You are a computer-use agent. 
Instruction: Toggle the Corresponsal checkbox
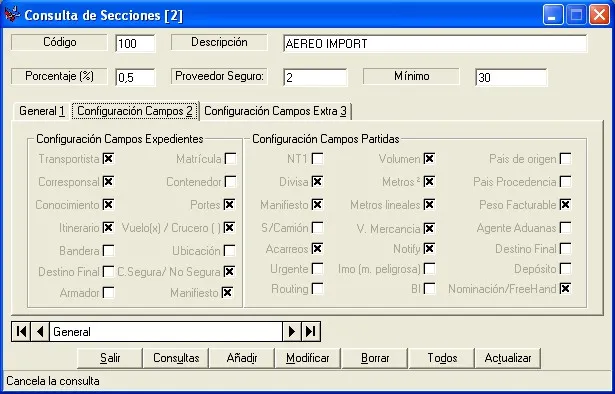[109, 182]
